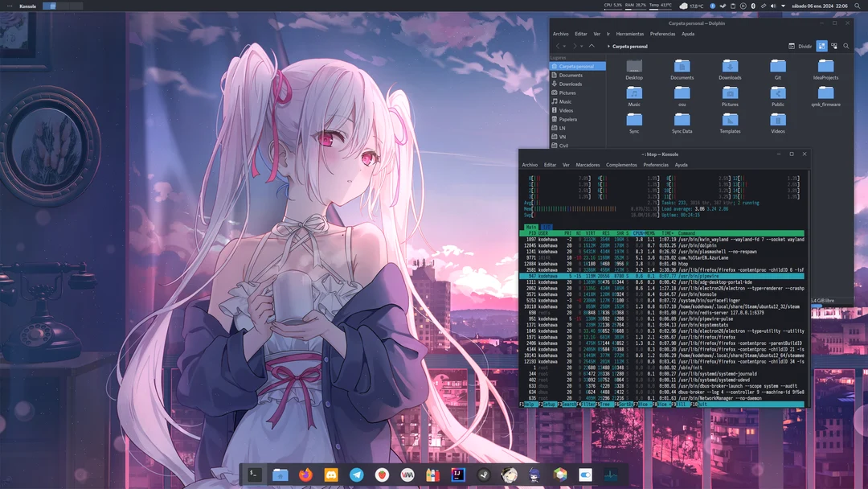Open search in Dolphin's toolbar
The image size is (868, 489).
[x=846, y=46]
